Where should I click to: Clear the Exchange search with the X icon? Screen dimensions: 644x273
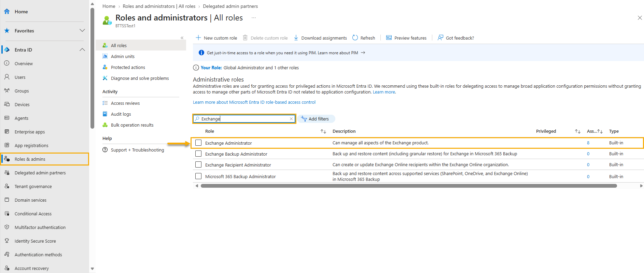pos(291,119)
